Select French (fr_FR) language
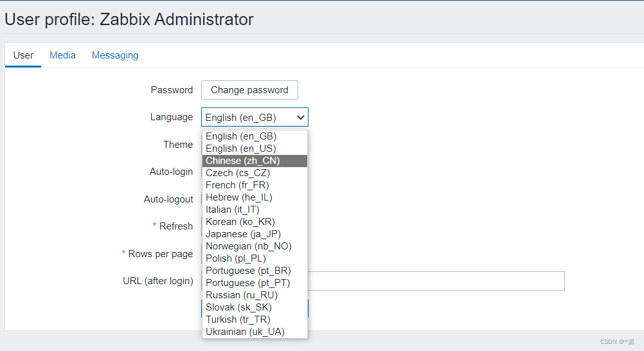This screenshot has width=644, height=351. [255, 185]
